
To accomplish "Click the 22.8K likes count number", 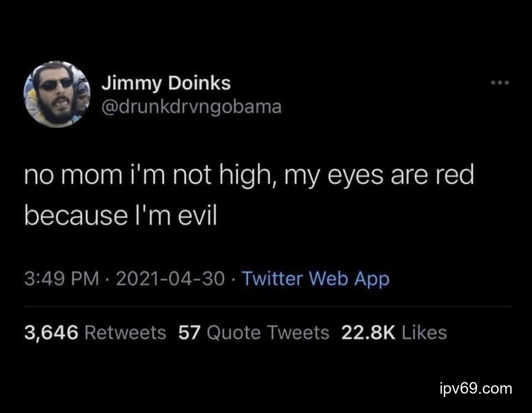I will click(367, 333).
